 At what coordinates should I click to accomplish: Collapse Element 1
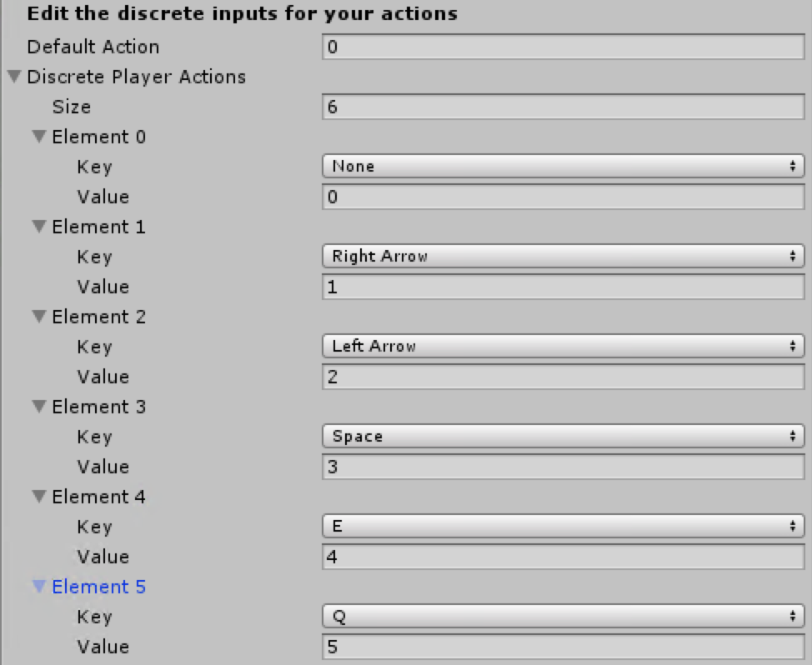(38, 226)
